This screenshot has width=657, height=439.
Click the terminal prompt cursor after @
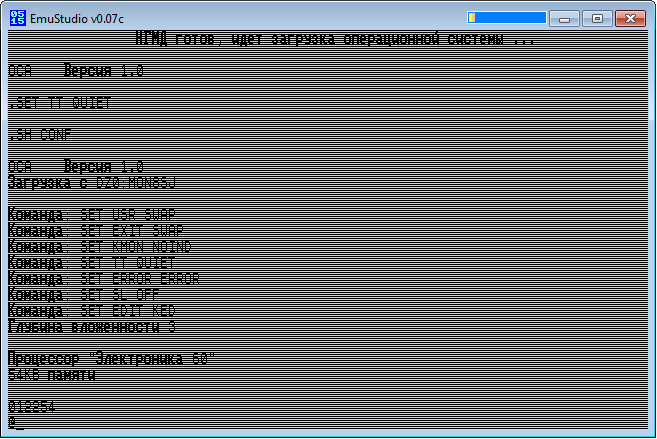click(20, 424)
